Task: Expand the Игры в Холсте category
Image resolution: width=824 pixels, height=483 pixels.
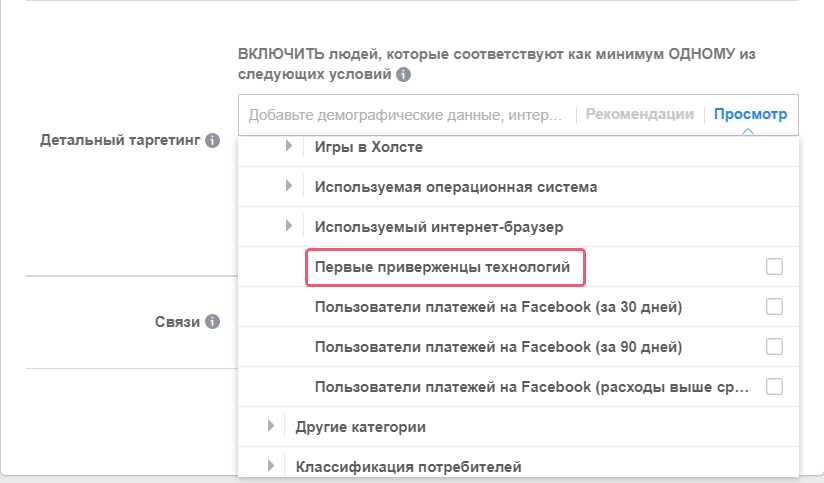Action: coord(289,146)
